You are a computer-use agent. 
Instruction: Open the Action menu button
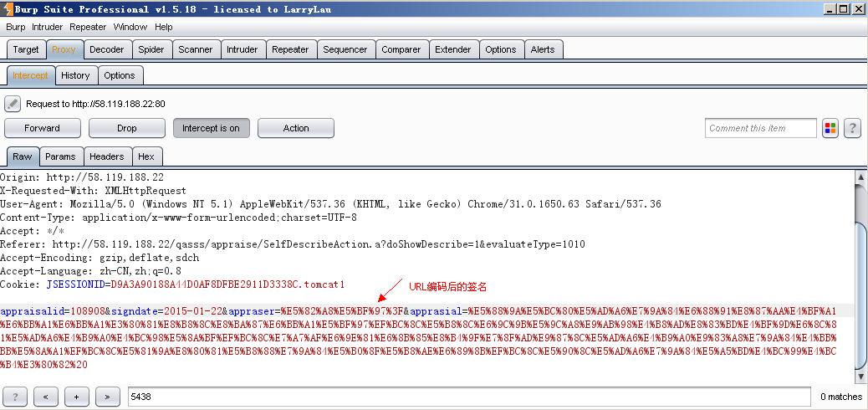click(x=296, y=128)
